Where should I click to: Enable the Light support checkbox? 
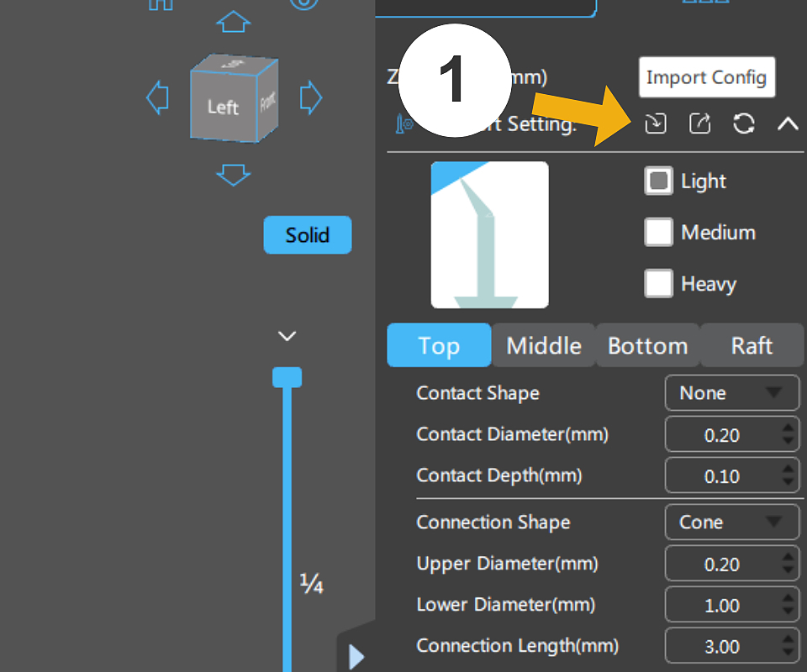click(659, 181)
